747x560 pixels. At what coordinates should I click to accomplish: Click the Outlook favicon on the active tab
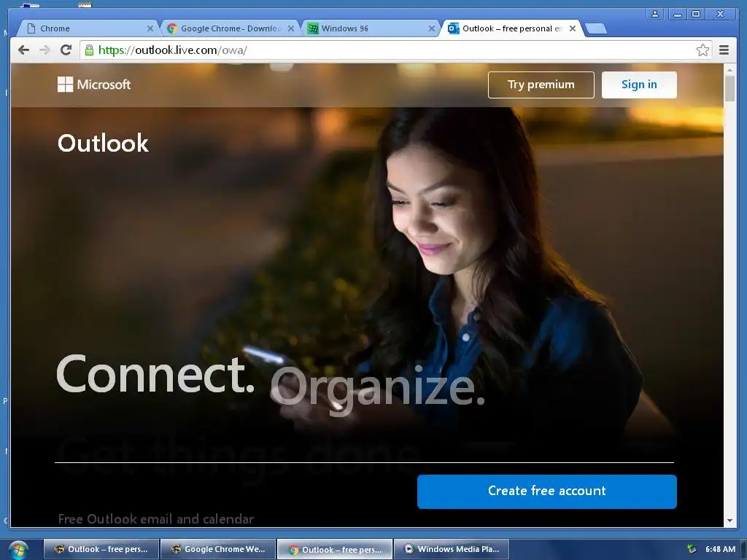click(x=453, y=28)
